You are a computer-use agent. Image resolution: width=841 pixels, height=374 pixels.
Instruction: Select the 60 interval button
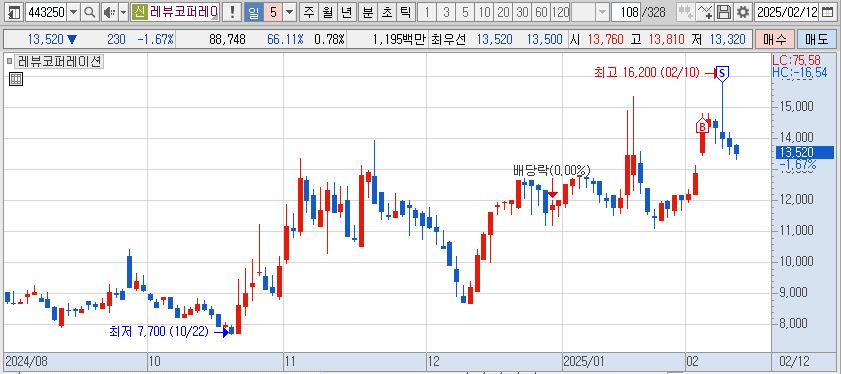click(x=542, y=12)
